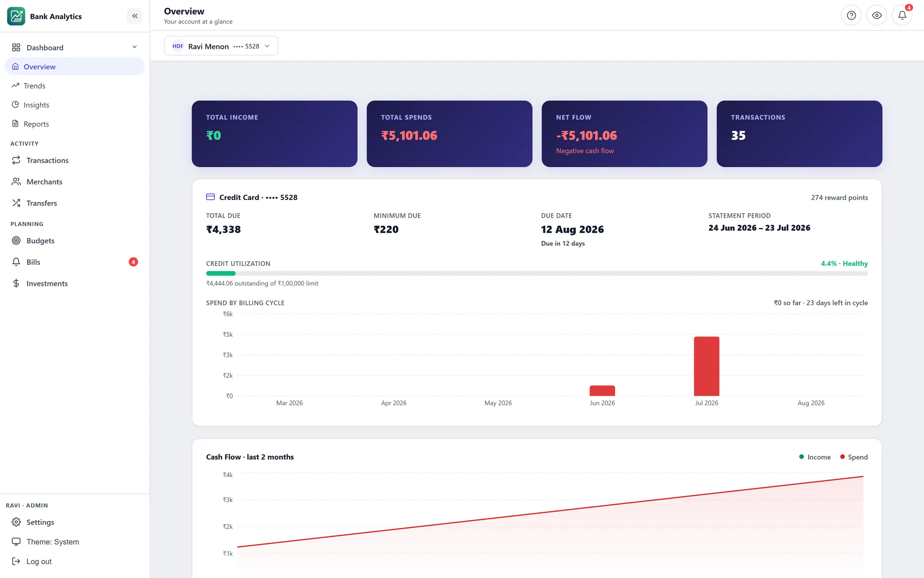Collapse the sidebar with double-chevron icon
The image size is (924, 578).
pos(135,16)
